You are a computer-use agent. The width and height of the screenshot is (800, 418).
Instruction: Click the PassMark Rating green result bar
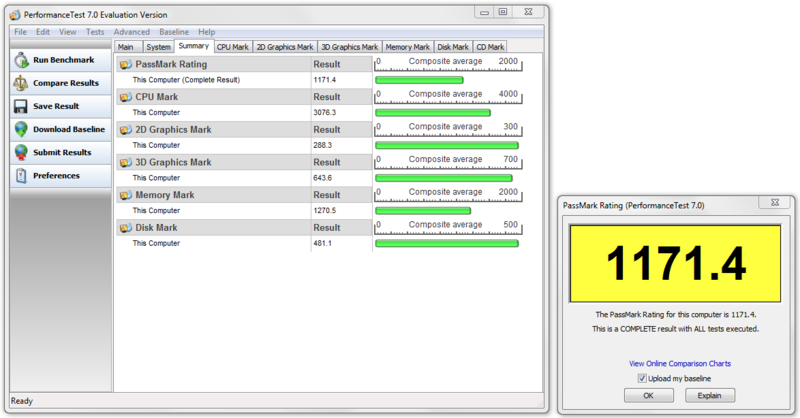419,80
